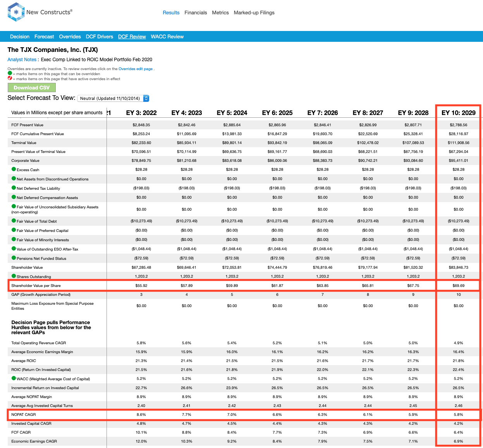
Task: Click green dot beside Fair Value of Preferred Capital
Action: (x=14, y=230)
